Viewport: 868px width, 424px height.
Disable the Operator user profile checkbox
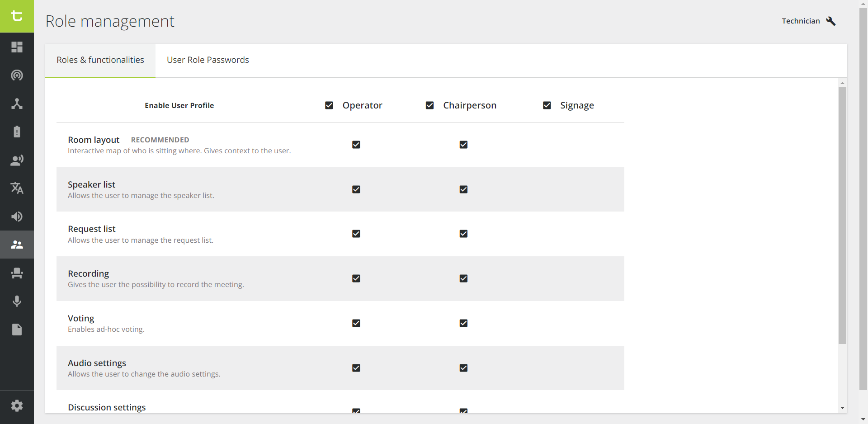click(x=329, y=105)
